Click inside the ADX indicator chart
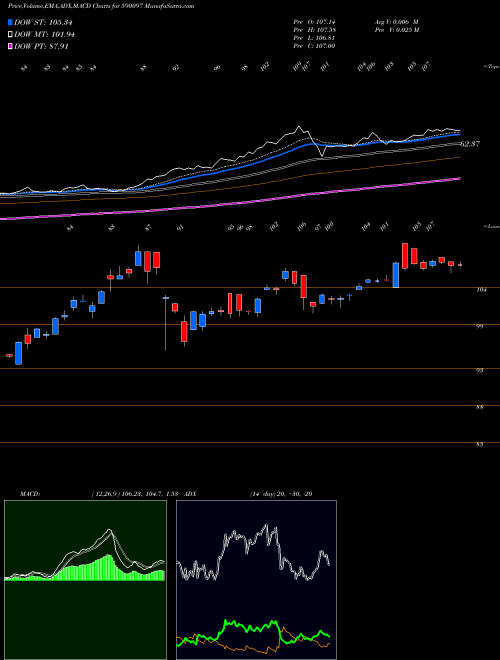Screen dimensions: 500x660 click(256, 580)
